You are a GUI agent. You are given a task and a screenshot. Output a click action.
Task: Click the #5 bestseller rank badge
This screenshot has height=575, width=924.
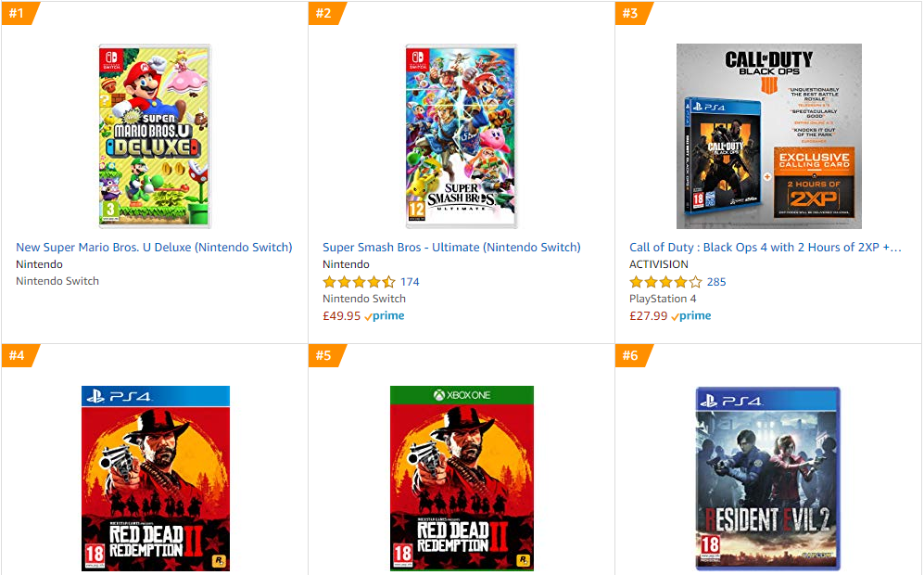[x=326, y=355]
